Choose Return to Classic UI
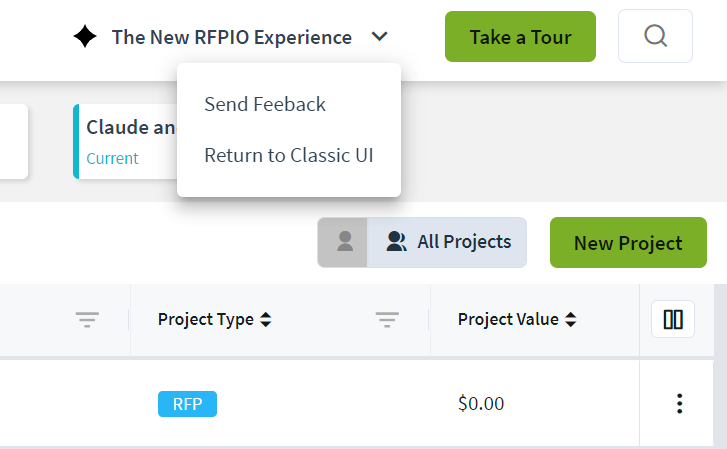 pyautogui.click(x=289, y=155)
